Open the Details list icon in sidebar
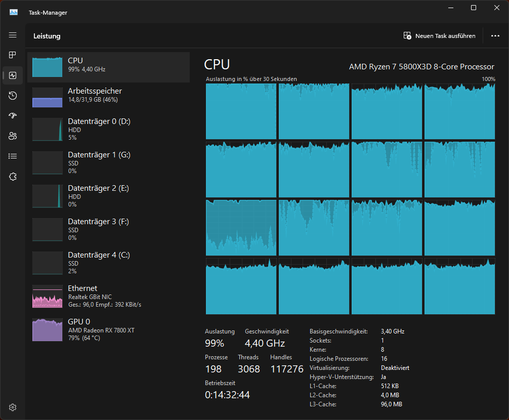Viewport: 509px width, 420px height. click(13, 156)
